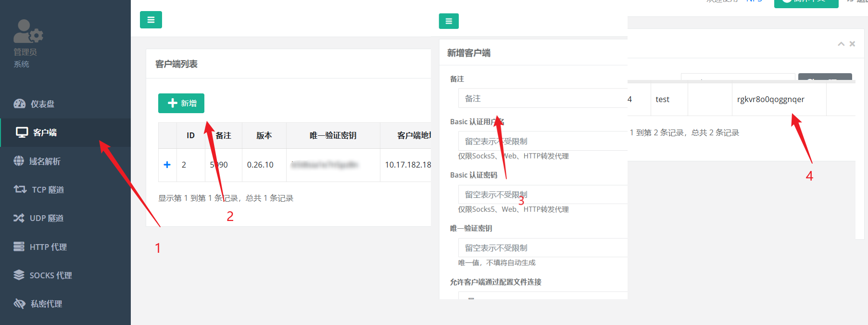Open the SOCKS 代理 layers icon
Image resolution: width=868 pixels, height=325 pixels.
coord(19,275)
